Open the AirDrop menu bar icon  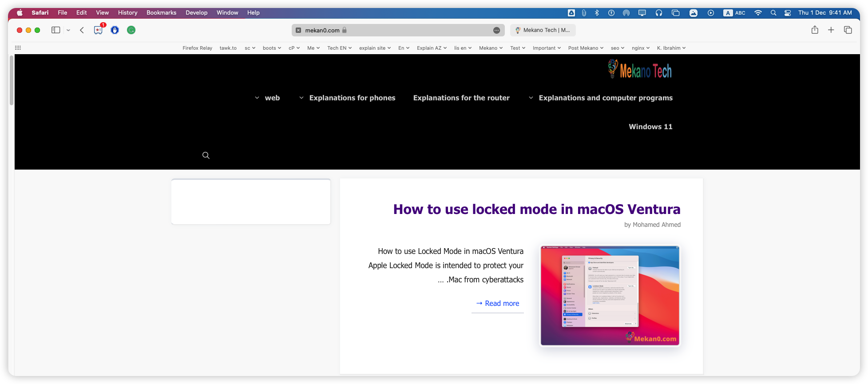tap(626, 13)
